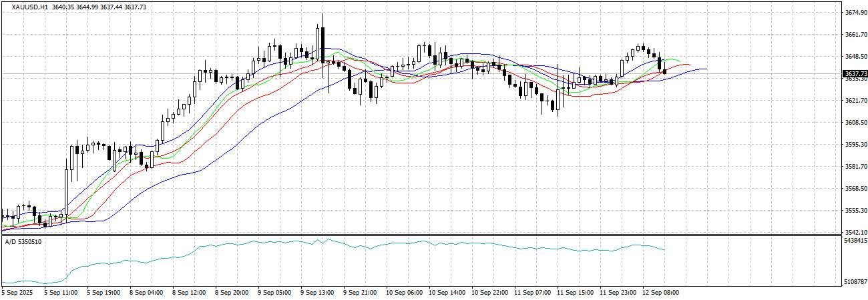Click price axis label 3595.30
The height and width of the screenshot is (300, 868).
(x=855, y=145)
